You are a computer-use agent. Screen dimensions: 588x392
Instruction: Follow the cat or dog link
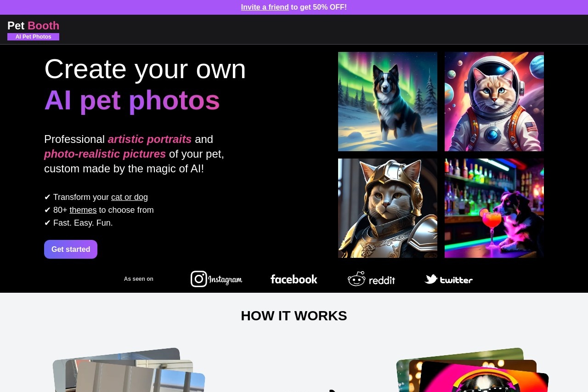(130, 197)
